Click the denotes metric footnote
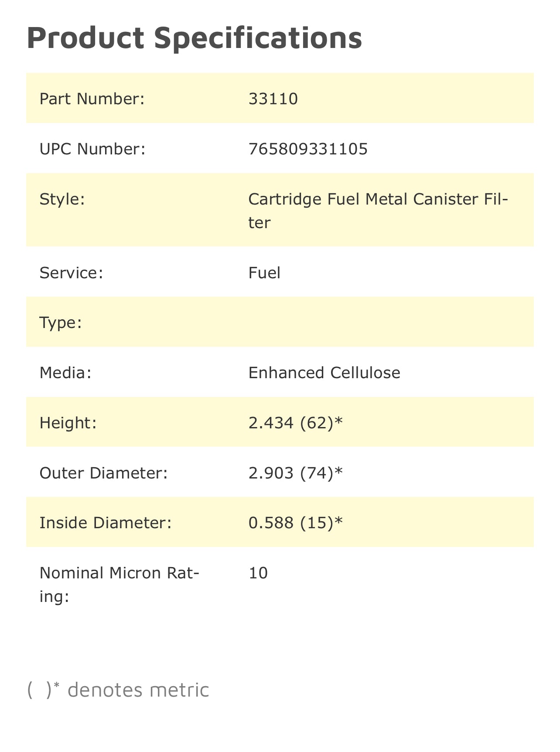 tap(118, 690)
